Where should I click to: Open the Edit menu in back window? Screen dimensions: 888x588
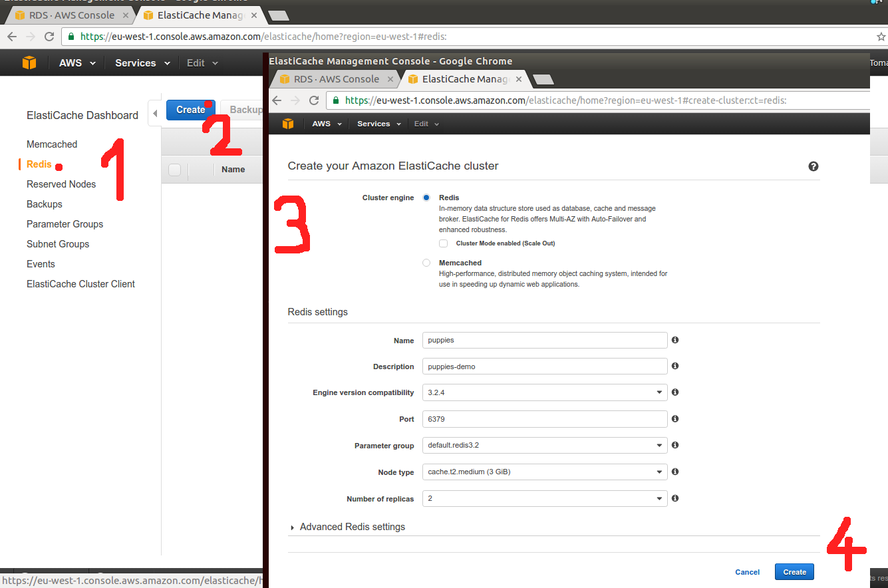coord(202,63)
